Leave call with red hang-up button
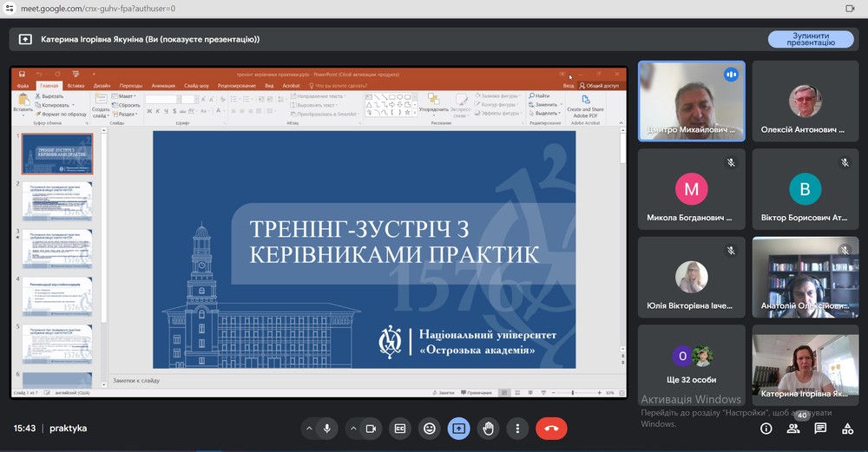The height and width of the screenshot is (452, 868). click(551, 429)
